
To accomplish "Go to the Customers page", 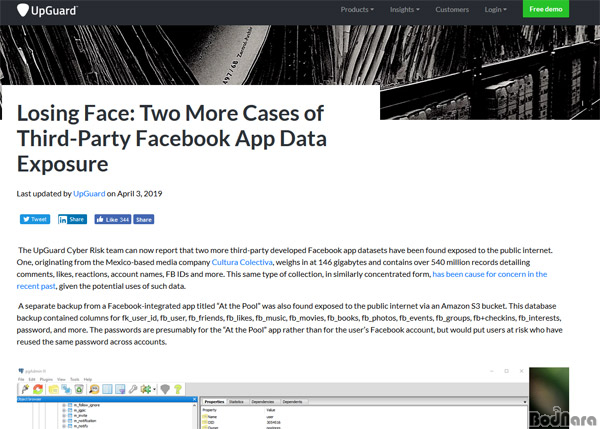I will point(452,10).
